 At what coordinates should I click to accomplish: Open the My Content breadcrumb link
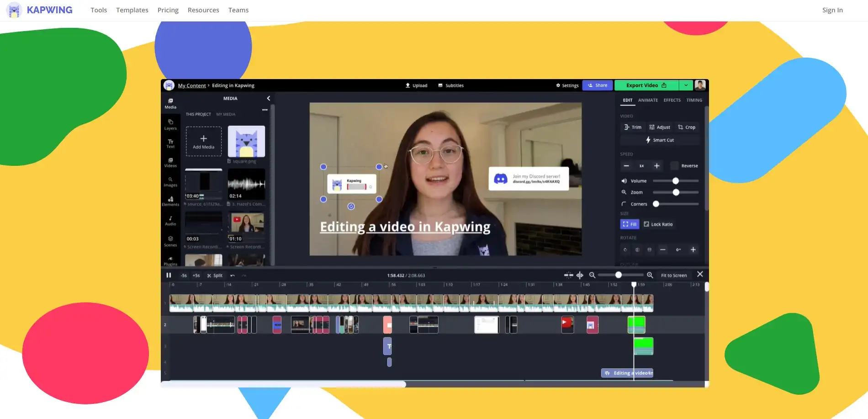(x=192, y=85)
